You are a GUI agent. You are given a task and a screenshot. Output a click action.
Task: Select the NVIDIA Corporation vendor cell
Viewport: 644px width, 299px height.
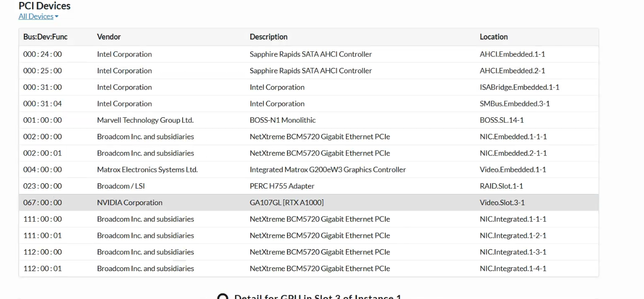pos(129,203)
